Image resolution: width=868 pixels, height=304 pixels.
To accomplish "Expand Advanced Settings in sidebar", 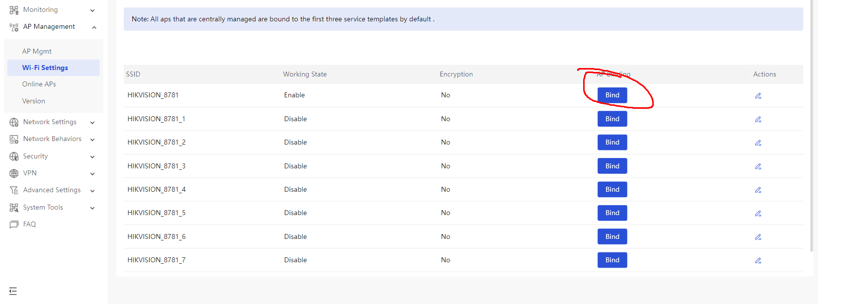I will point(92,191).
